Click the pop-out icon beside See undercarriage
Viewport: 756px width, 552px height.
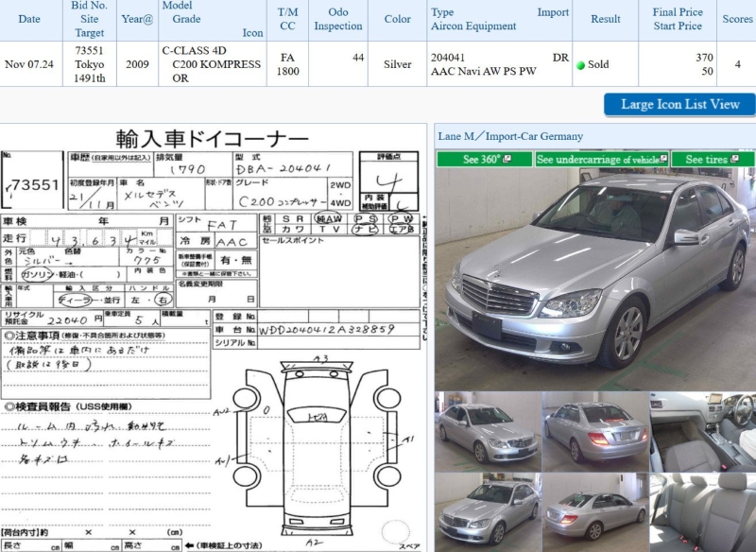pos(663,160)
